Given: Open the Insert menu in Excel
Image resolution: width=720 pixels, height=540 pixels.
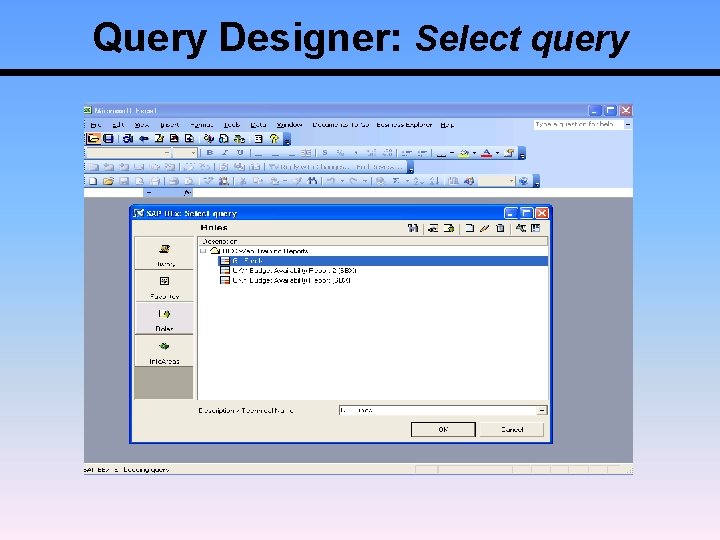Looking at the screenshot, I should click(169, 125).
